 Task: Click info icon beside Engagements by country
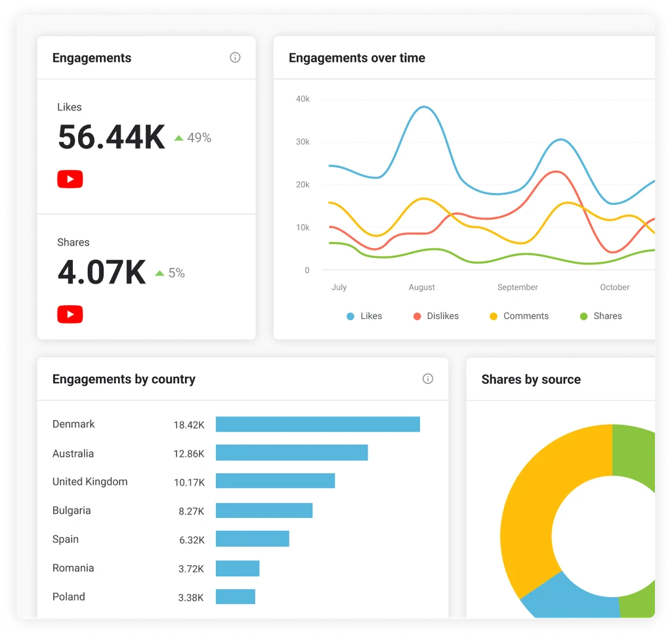tap(428, 379)
